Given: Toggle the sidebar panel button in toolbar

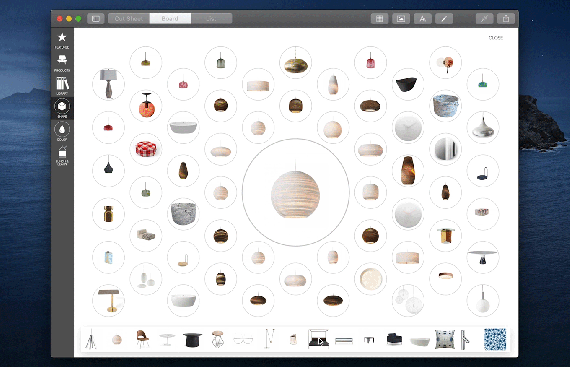Looking at the screenshot, I should (96, 19).
